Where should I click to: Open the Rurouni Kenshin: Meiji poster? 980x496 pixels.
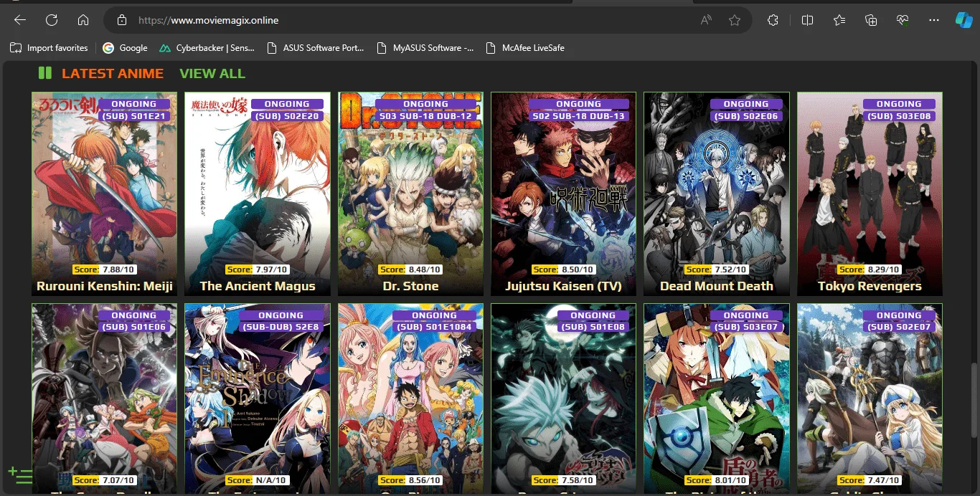(104, 194)
